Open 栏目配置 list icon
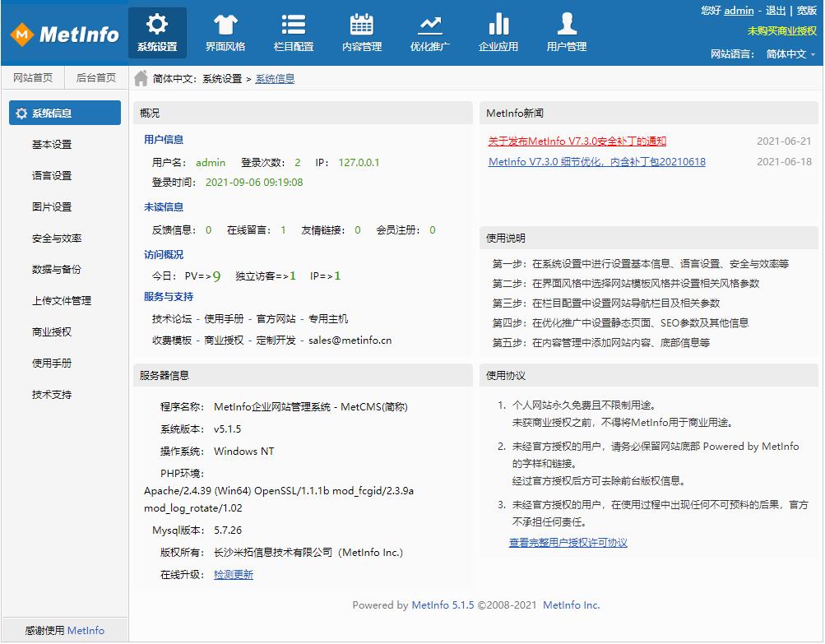 pos(293,25)
